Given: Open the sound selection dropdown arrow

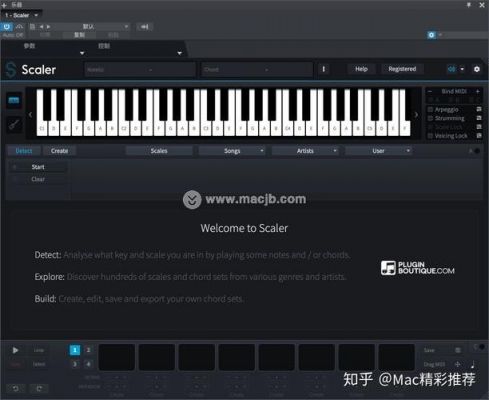Looking at the screenshot, I should pos(462,69).
